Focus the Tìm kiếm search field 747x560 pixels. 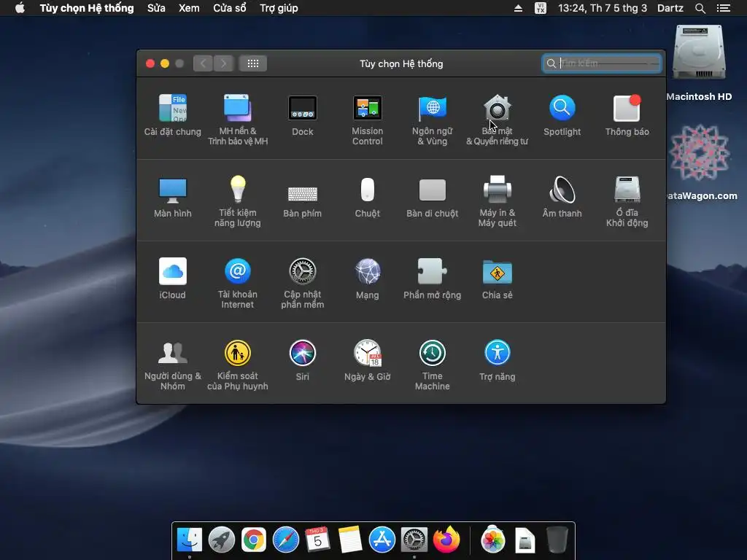point(602,63)
